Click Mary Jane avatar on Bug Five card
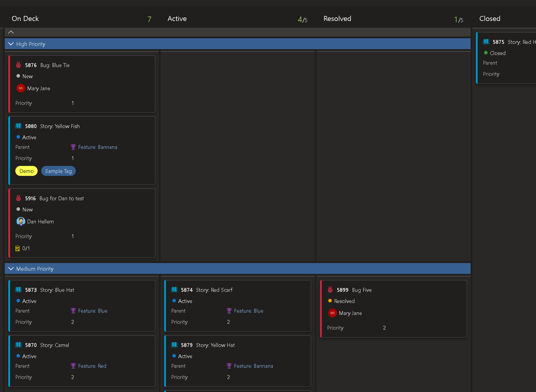Screen dimensions: 536x392 pyautogui.click(x=333, y=313)
